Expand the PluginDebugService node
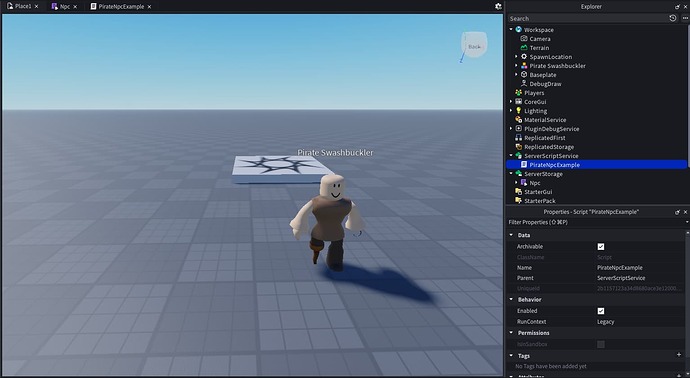Screen dimensions: 690x378 pyautogui.click(x=511, y=128)
